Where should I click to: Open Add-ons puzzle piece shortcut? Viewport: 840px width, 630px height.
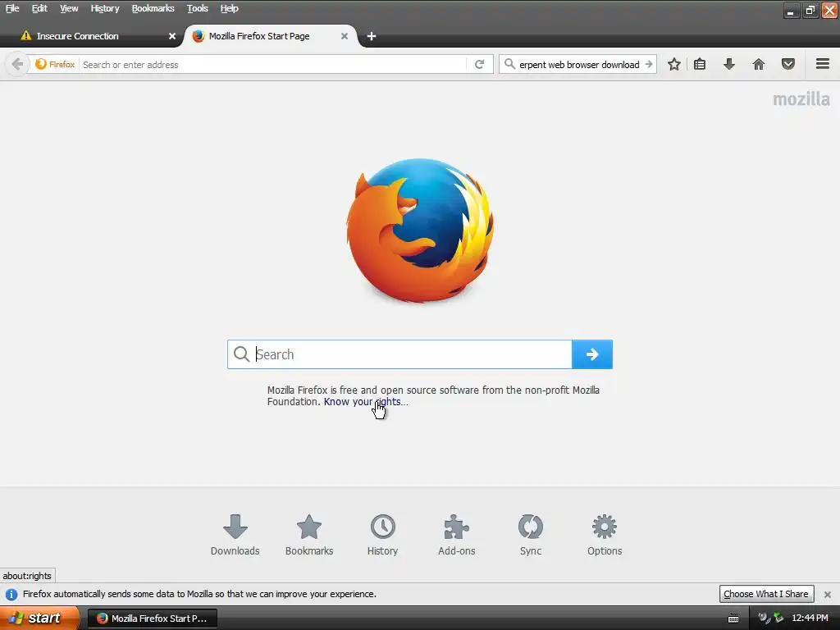coord(456,535)
